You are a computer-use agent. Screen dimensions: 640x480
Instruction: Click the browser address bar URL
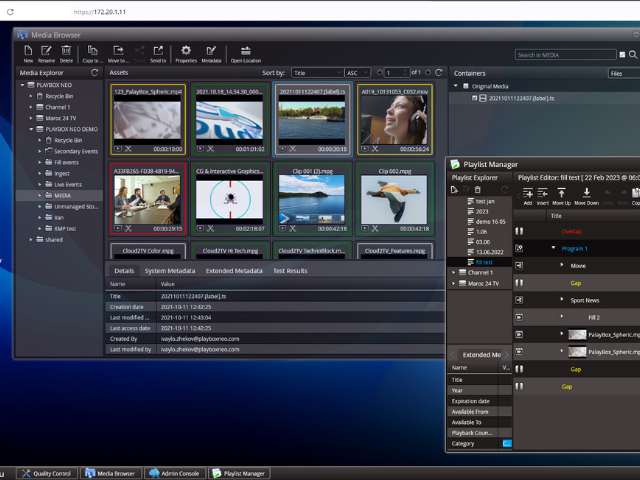pos(100,12)
